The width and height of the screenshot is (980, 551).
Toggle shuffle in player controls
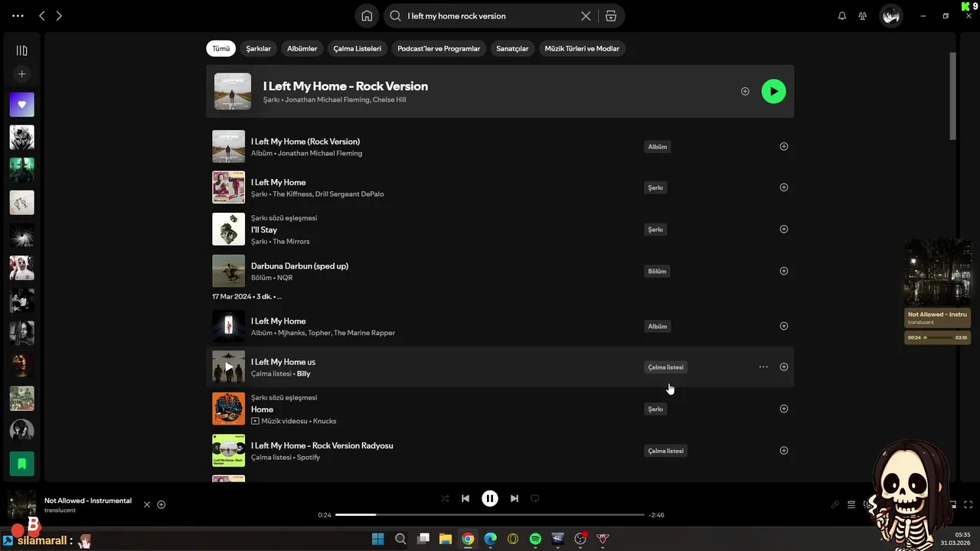click(x=445, y=498)
